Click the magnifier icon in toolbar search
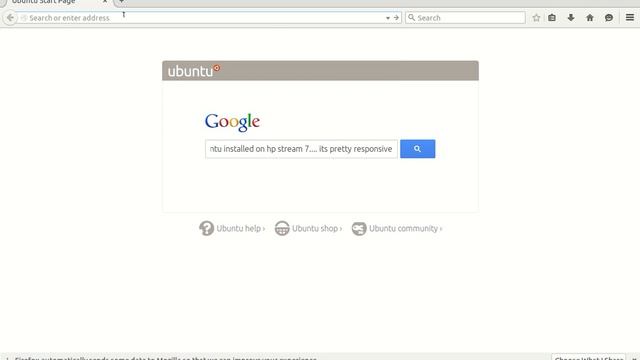 click(x=411, y=18)
